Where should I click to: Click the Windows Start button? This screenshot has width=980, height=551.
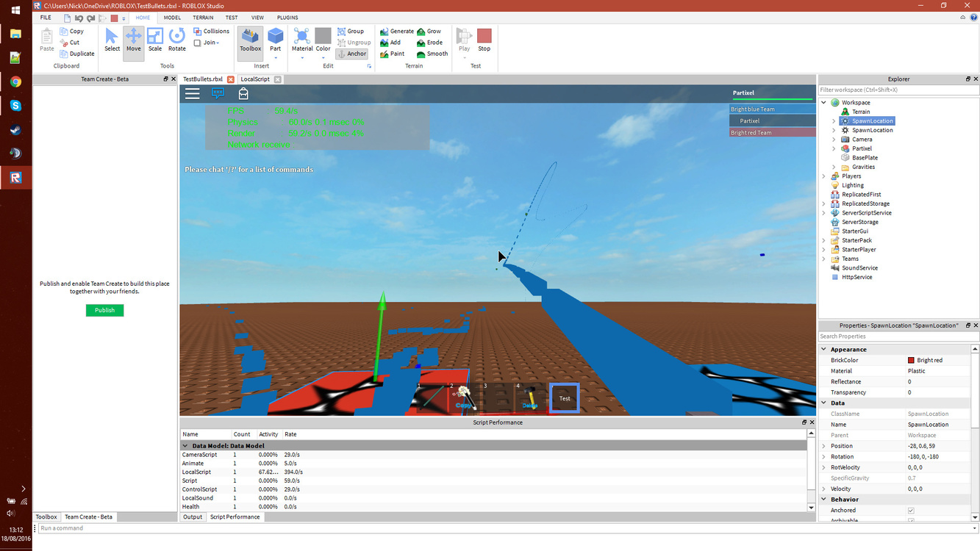click(15, 10)
